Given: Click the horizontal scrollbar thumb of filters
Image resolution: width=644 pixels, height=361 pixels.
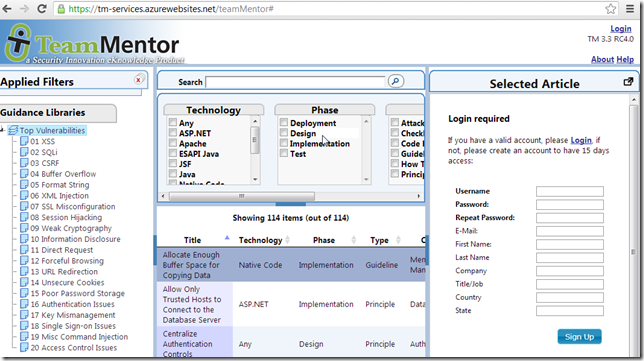Looking at the screenshot, I should coord(242,196).
